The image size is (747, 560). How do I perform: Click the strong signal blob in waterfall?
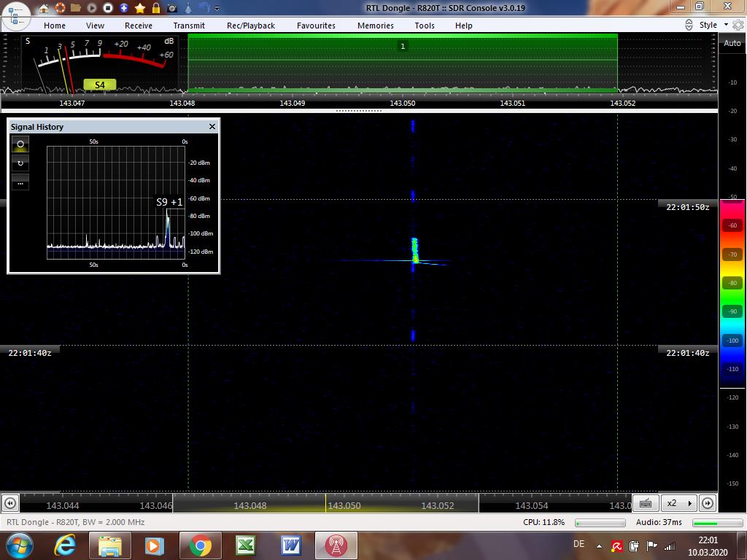[414, 251]
